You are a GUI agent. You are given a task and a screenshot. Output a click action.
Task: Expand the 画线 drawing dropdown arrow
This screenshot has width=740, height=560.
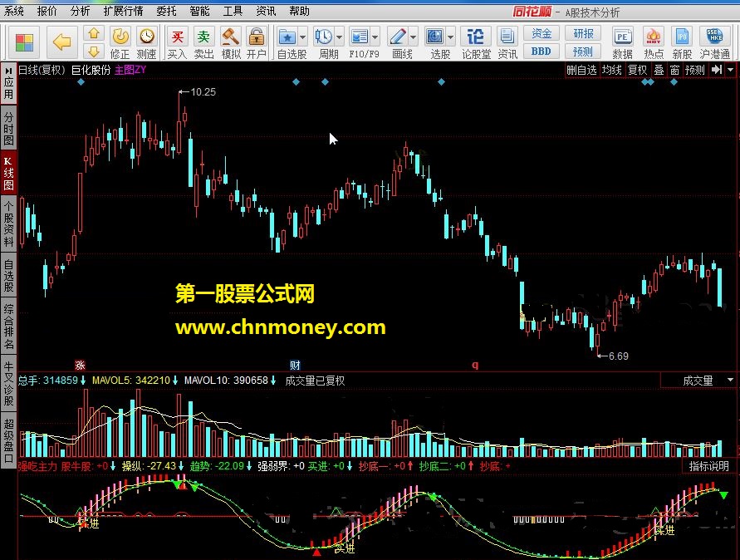point(413,37)
